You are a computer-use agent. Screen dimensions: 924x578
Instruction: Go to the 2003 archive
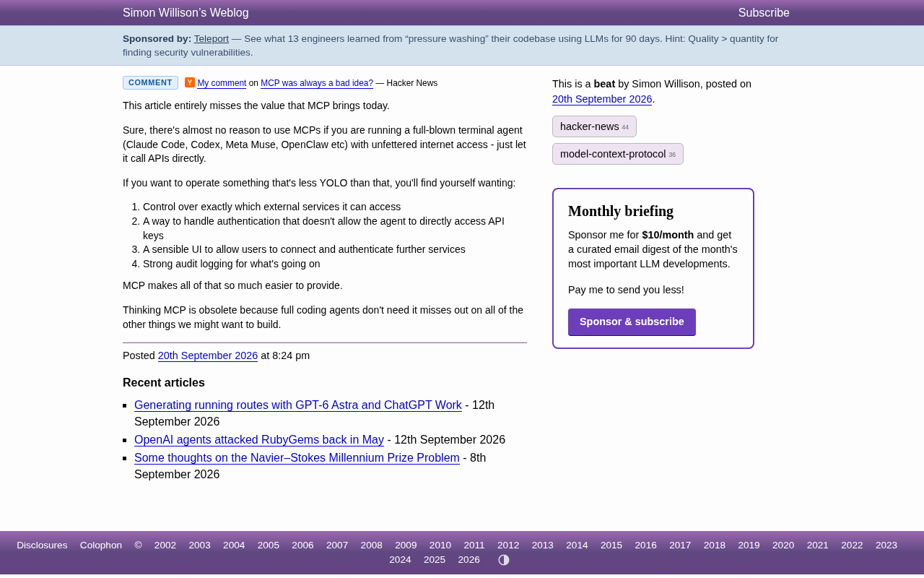click(x=200, y=545)
